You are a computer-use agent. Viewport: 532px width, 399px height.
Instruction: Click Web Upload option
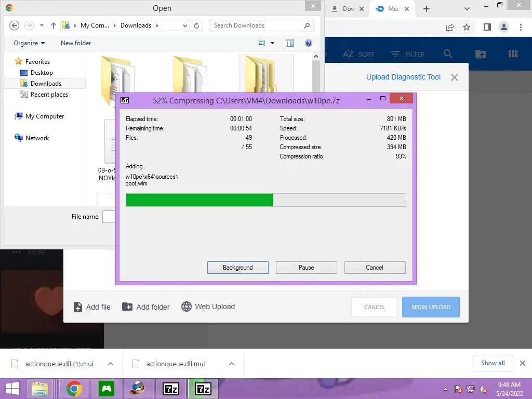pos(208,307)
